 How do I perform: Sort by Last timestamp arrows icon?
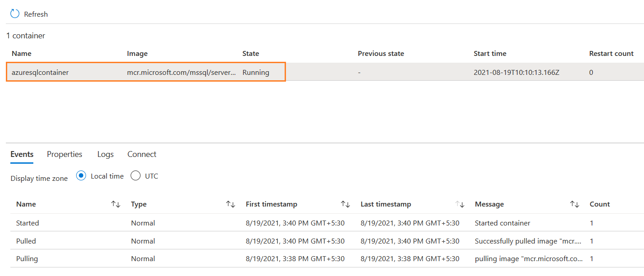tap(460, 204)
